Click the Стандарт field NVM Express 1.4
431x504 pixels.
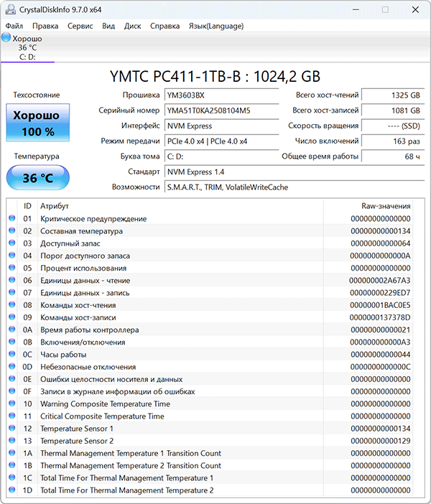point(295,172)
